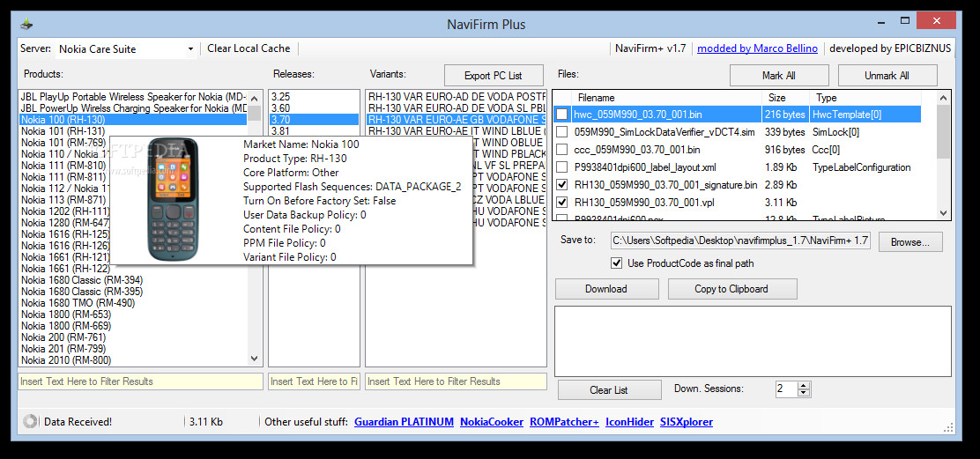Image resolution: width=980 pixels, height=459 pixels.
Task: Click Products list scrollbar up arrow
Action: (x=255, y=98)
